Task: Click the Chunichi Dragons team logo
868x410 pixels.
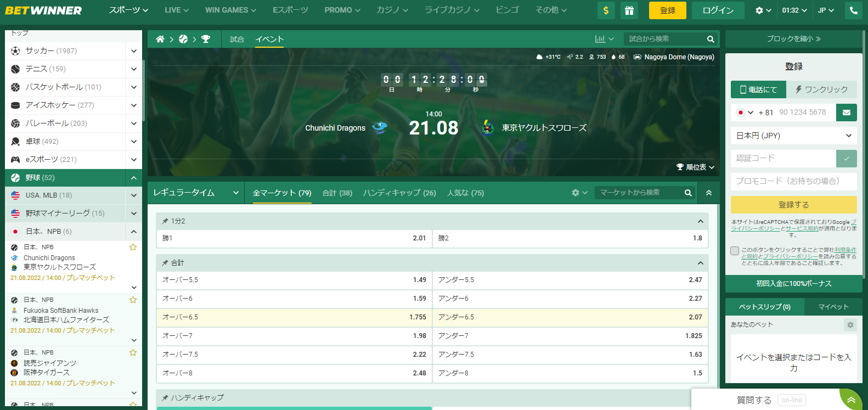Action: 380,128
